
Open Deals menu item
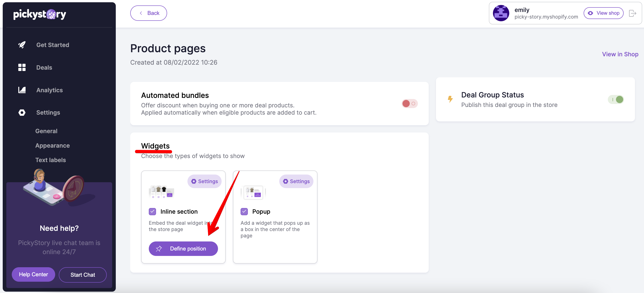pyautogui.click(x=44, y=68)
